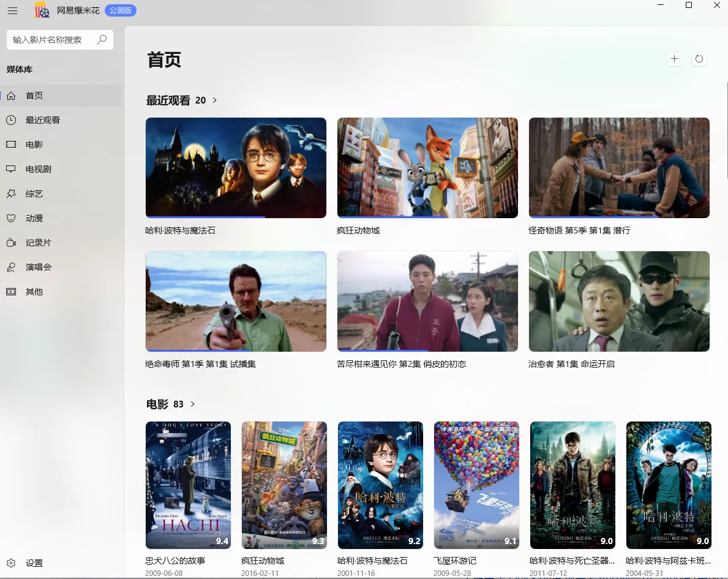The image size is (728, 579).
Task: Open the 哈利·波特与死亡圣器 poster
Action: click(x=572, y=485)
